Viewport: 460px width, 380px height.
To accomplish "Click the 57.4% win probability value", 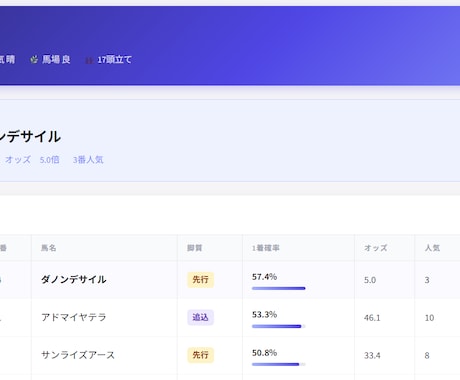I will pos(264,277).
